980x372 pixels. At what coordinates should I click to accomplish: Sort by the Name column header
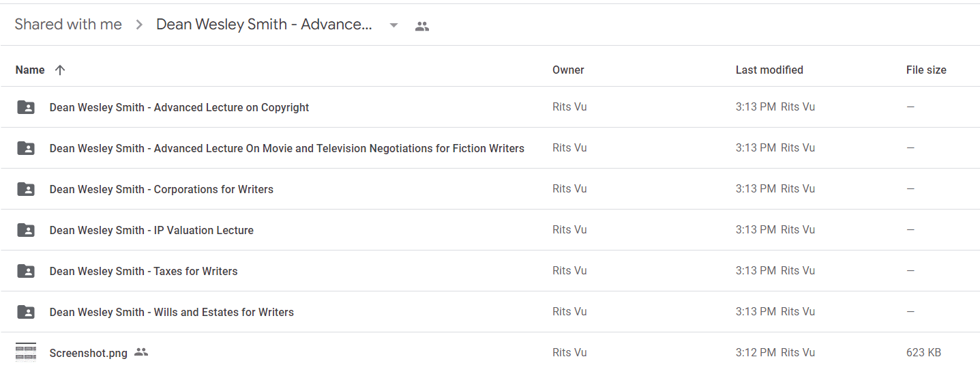pyautogui.click(x=30, y=70)
